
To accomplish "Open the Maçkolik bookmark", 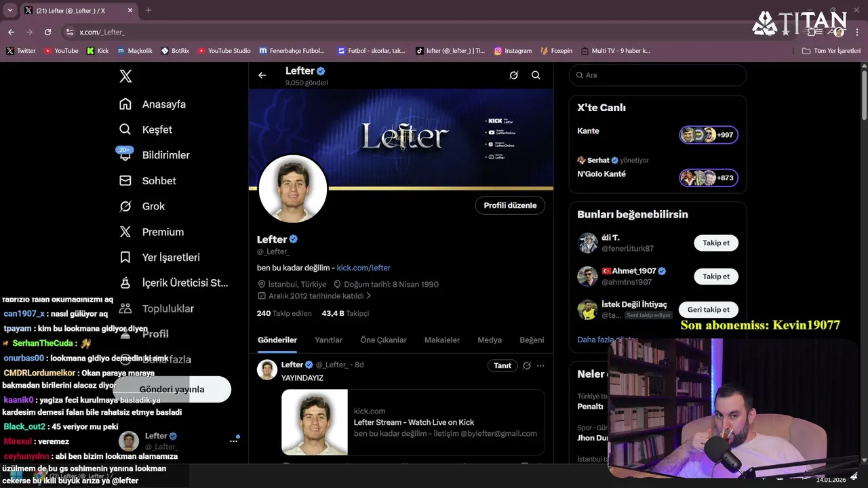I will coord(135,51).
